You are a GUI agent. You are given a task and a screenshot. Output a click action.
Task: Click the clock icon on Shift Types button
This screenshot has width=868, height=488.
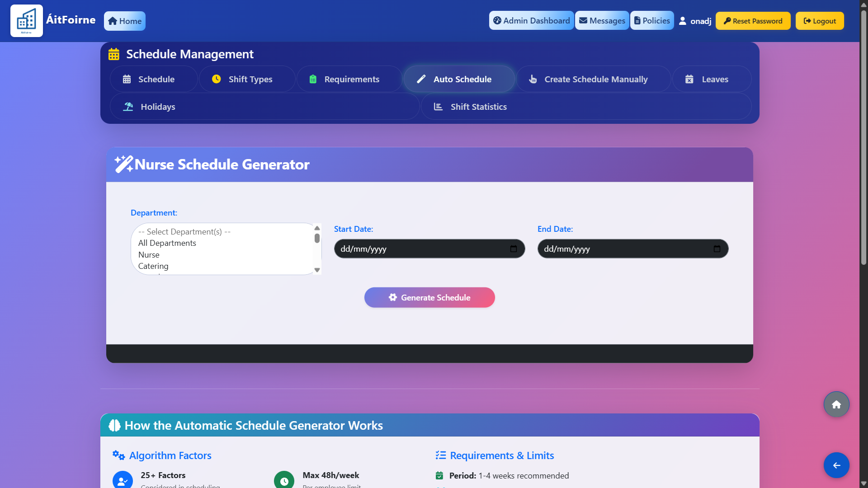[x=216, y=79]
